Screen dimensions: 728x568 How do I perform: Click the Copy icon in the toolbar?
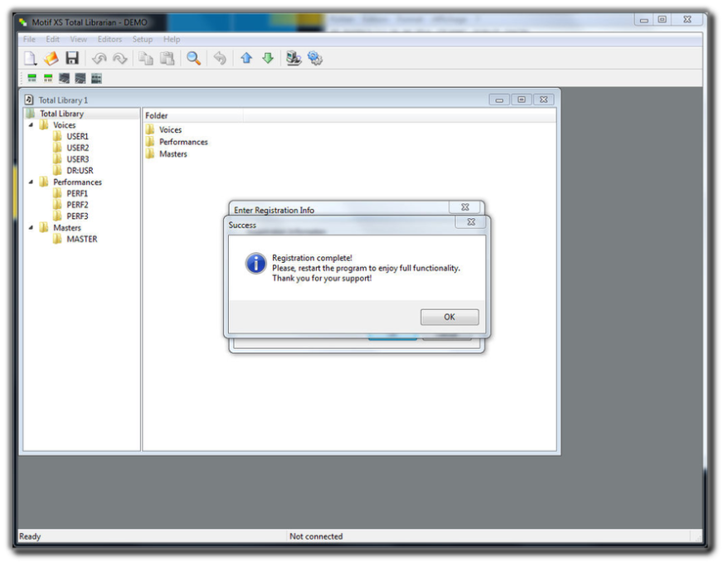pyautogui.click(x=146, y=59)
